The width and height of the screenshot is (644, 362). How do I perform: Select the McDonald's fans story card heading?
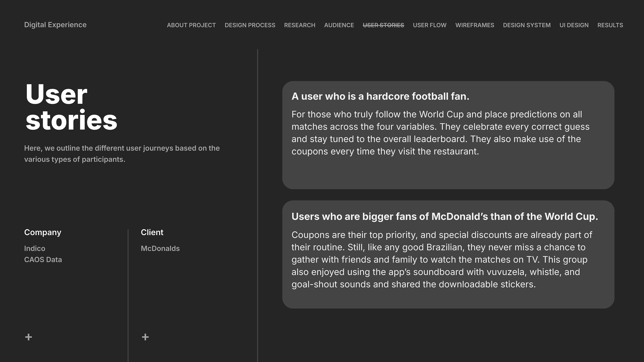click(x=444, y=217)
